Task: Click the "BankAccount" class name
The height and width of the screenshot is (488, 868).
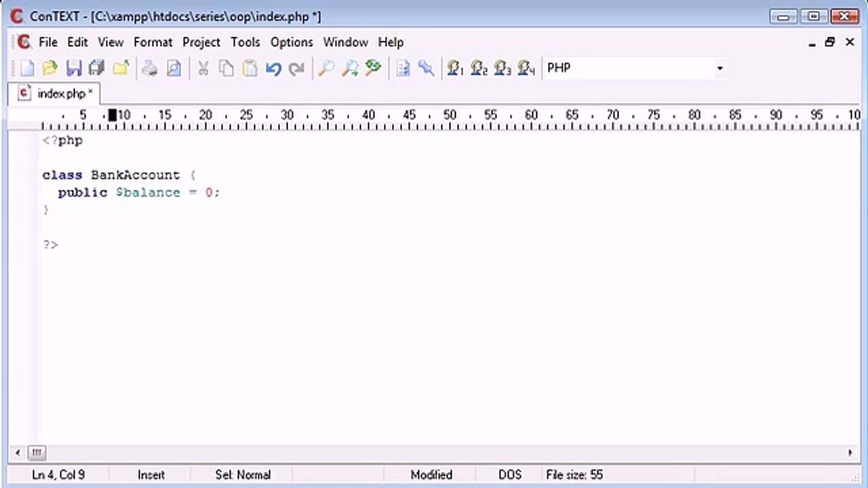Action: [136, 175]
